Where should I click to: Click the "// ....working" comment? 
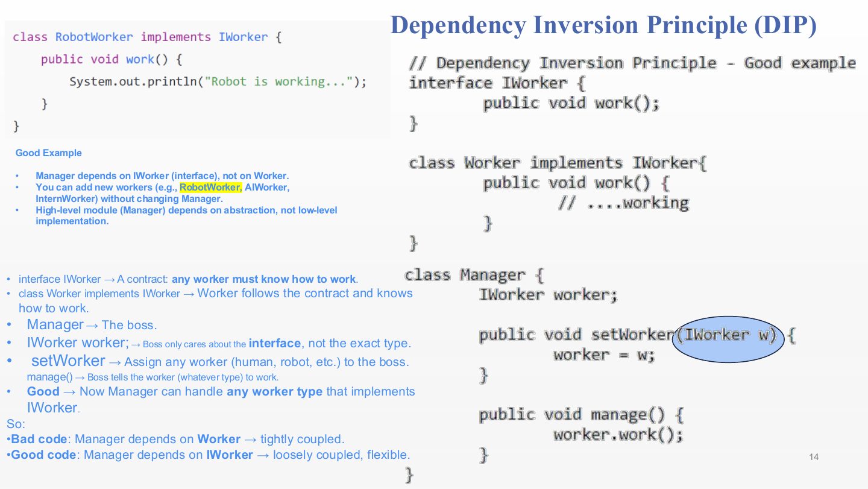[x=623, y=203]
